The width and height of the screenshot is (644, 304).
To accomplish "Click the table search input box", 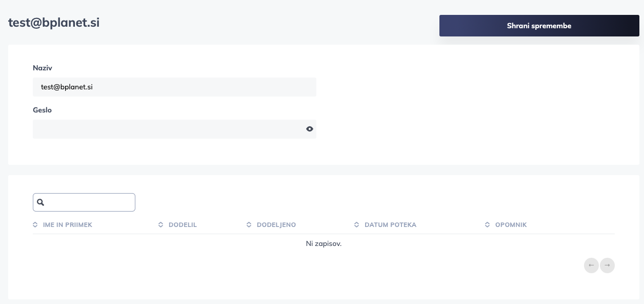I will [x=90, y=202].
